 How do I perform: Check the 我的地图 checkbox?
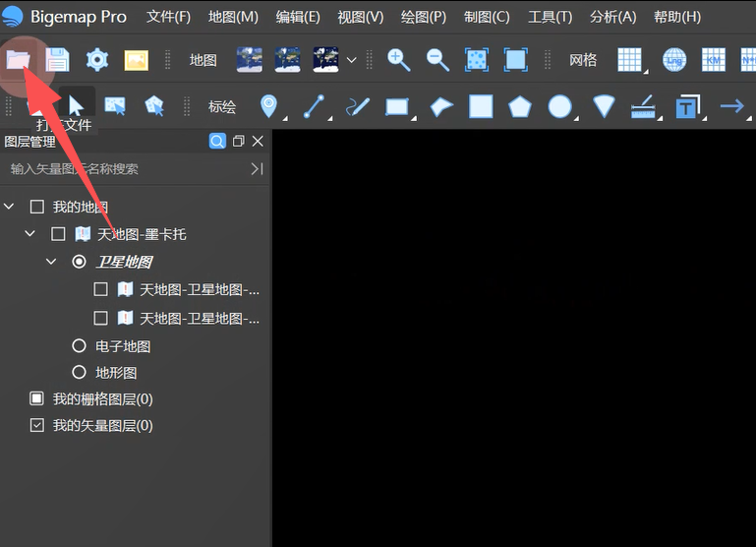pyautogui.click(x=37, y=207)
